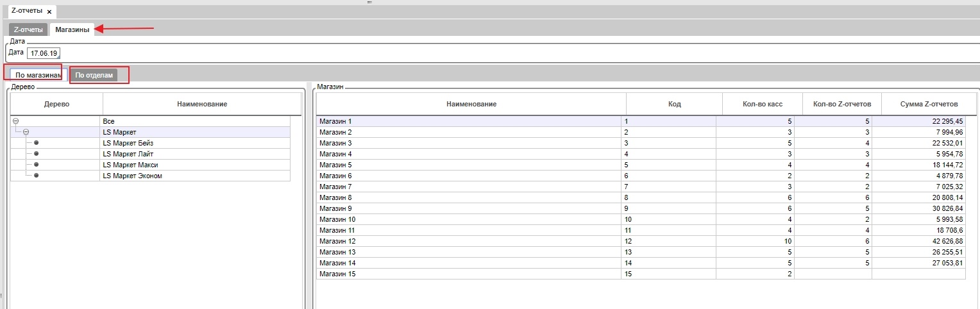Collapse the LS Маркет tree node
This screenshot has height=309, width=980.
click(26, 132)
